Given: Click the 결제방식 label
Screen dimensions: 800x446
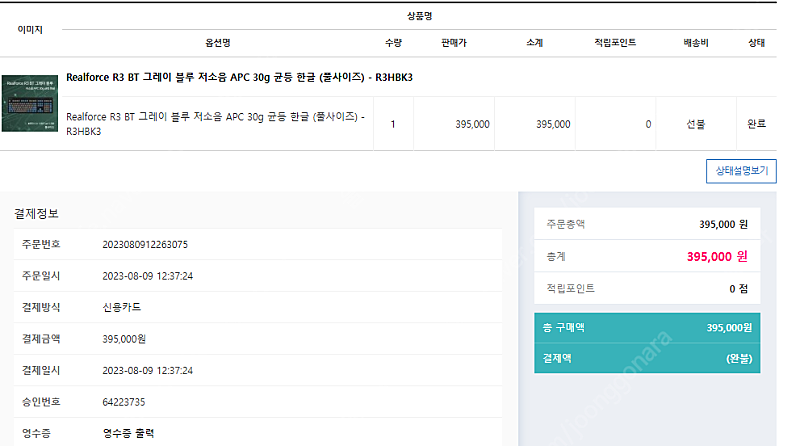Looking at the screenshot, I should click(x=41, y=307).
